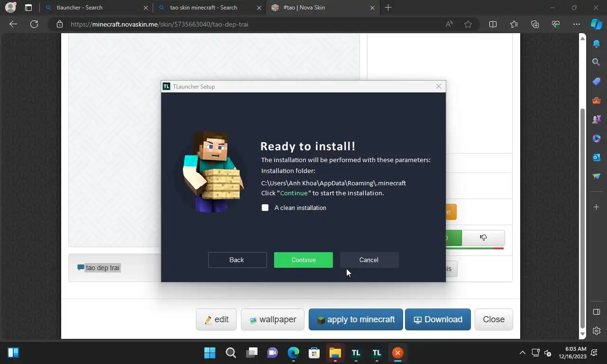
Task: Open sidebar Drop paper-plane icon
Action: coord(597,176)
